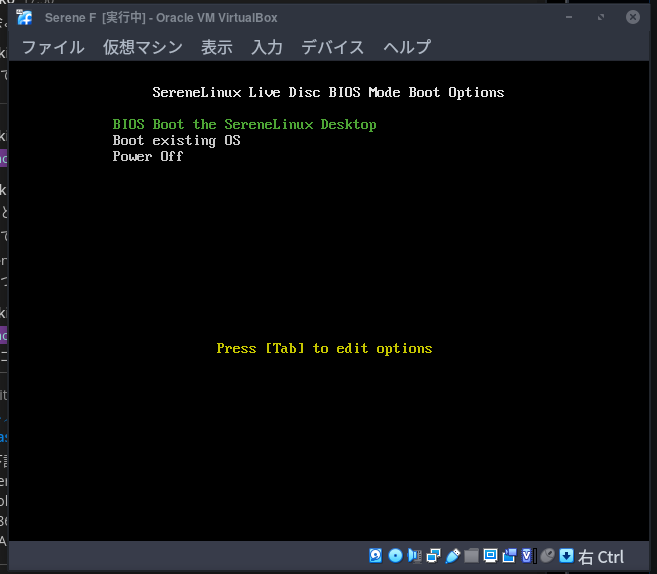Select 'BIOS Boot the SereneLinux Desktop' entry
Viewport: 657px width, 574px height.
tap(244, 124)
